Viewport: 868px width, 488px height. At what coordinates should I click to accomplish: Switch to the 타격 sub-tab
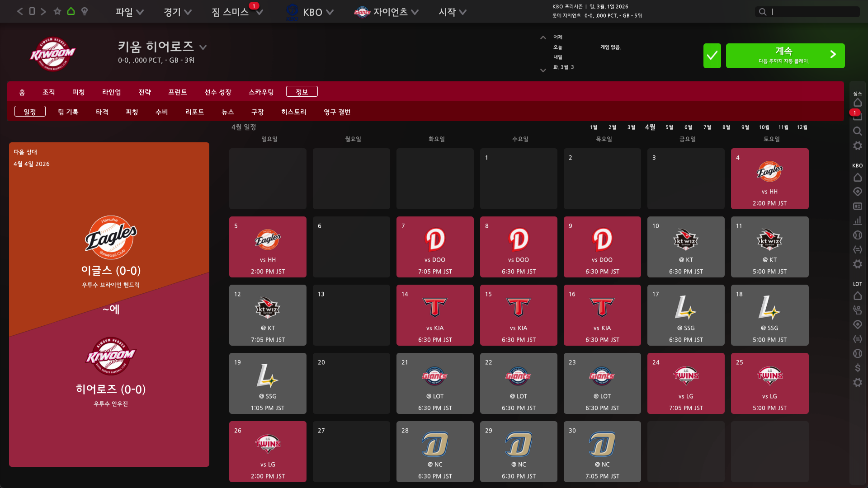click(102, 112)
